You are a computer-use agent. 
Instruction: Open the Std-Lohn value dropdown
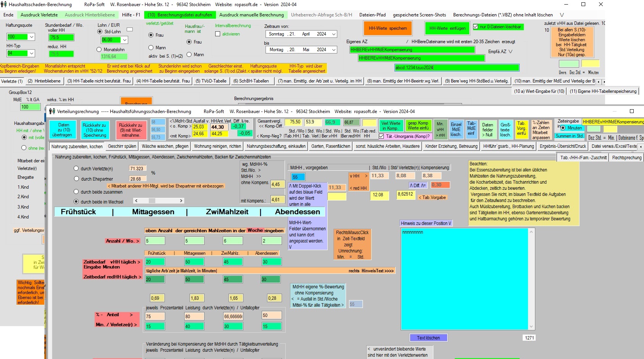pos(125,40)
